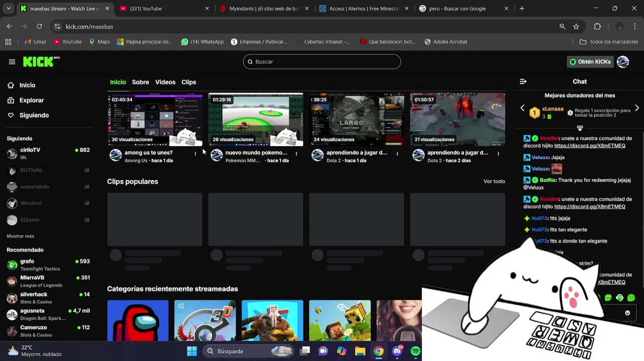
Task: Open the Gmail bookmark
Action: point(35,42)
